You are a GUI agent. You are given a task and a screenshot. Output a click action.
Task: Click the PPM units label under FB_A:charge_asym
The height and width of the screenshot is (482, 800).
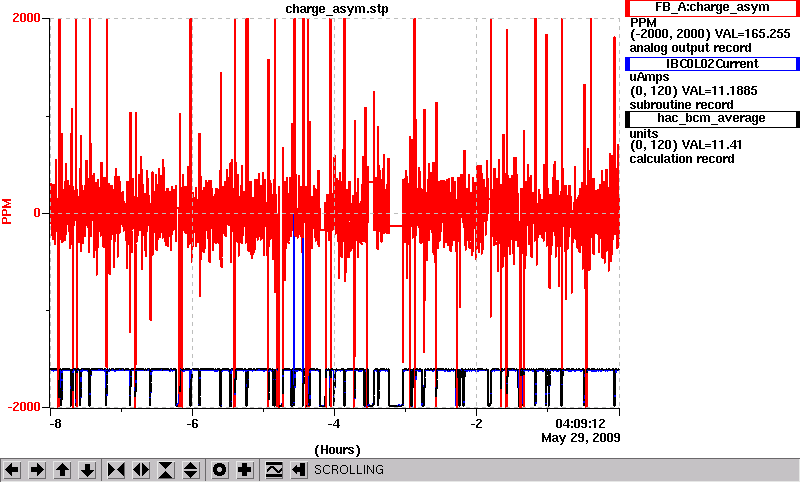click(x=643, y=23)
